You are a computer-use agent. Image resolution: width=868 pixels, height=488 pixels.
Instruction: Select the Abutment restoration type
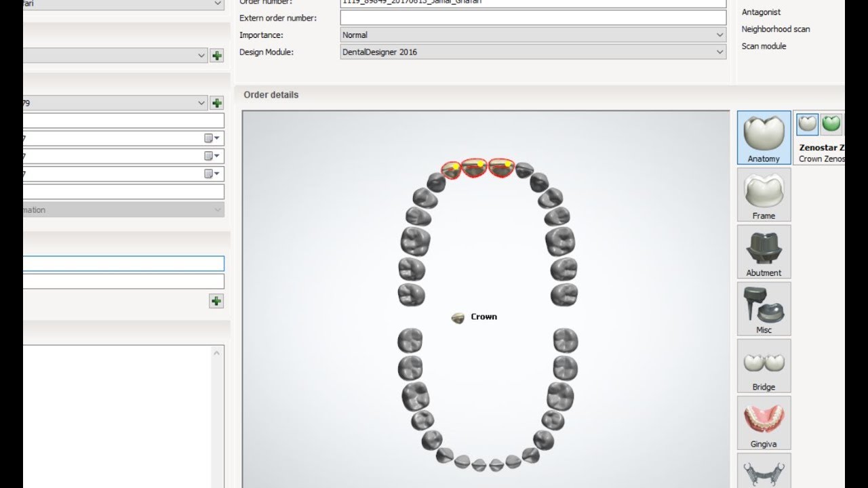click(x=764, y=251)
